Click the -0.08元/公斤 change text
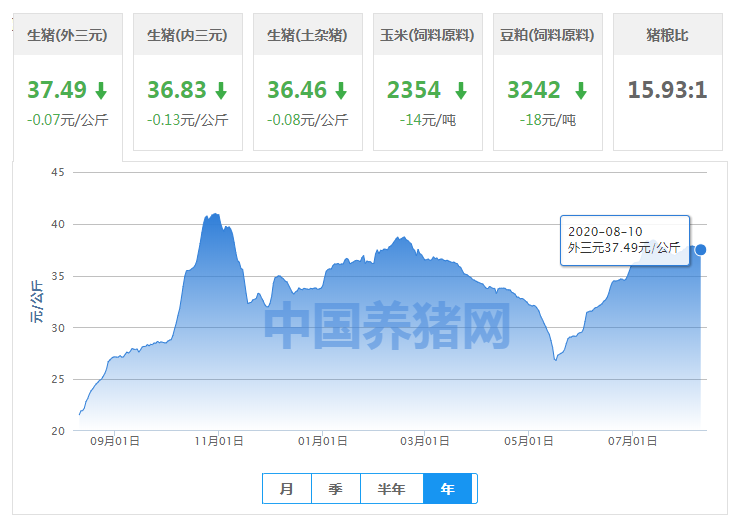The height and width of the screenshot is (525, 735). (x=308, y=120)
